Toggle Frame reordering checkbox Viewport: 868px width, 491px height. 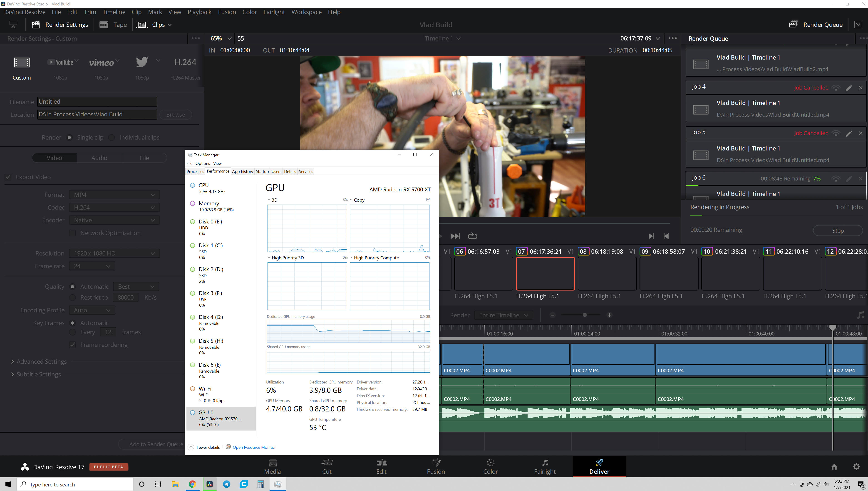coord(72,345)
